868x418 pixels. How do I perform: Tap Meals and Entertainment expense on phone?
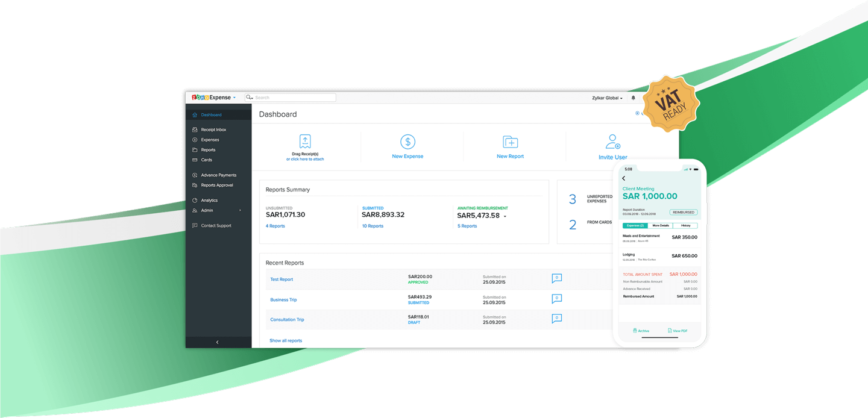[660, 237]
